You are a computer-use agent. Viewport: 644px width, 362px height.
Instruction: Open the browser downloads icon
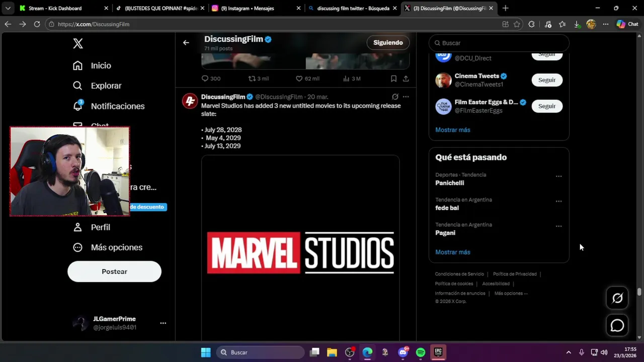coord(577,24)
